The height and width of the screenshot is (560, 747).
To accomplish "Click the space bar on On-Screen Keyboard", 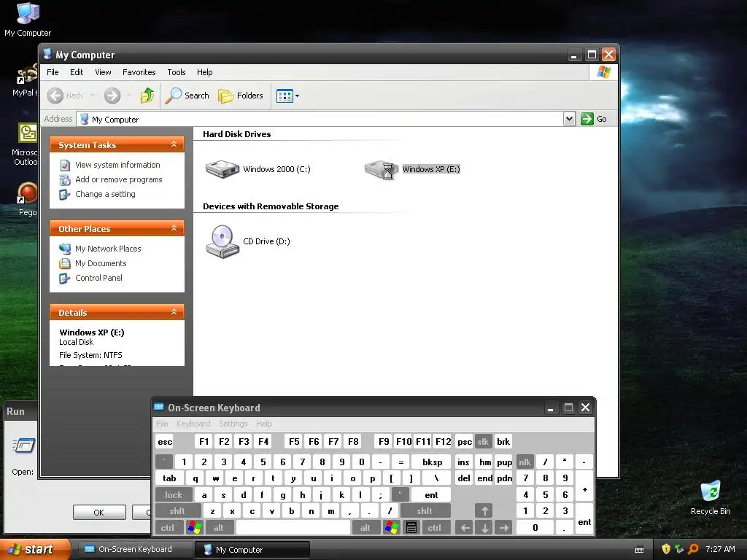I will pyautogui.click(x=293, y=528).
